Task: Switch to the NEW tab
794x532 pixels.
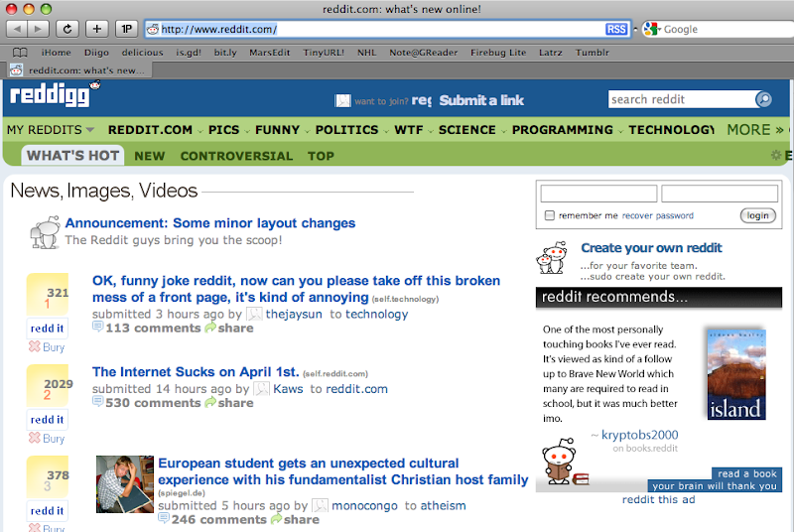Action: 150,156
